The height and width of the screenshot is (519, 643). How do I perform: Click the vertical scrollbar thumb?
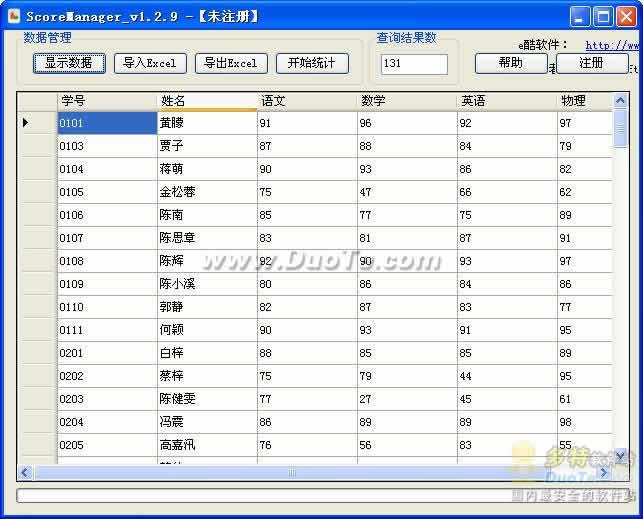620,128
